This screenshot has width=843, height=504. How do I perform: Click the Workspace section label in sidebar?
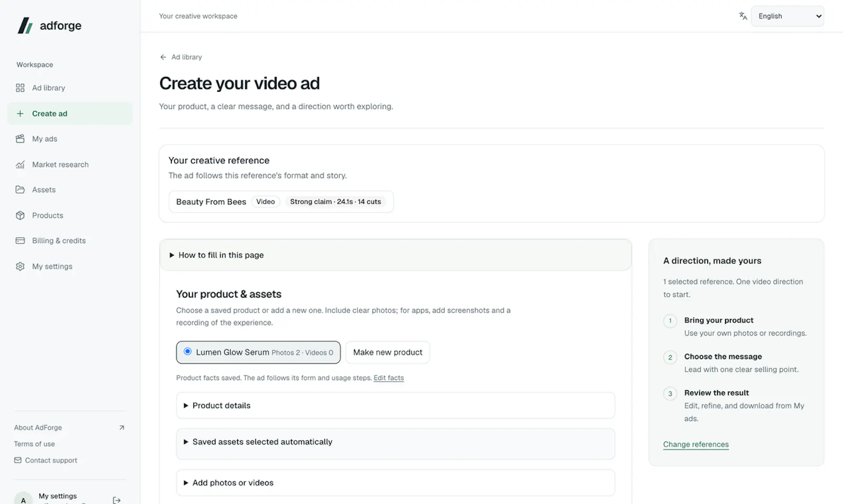(x=35, y=65)
